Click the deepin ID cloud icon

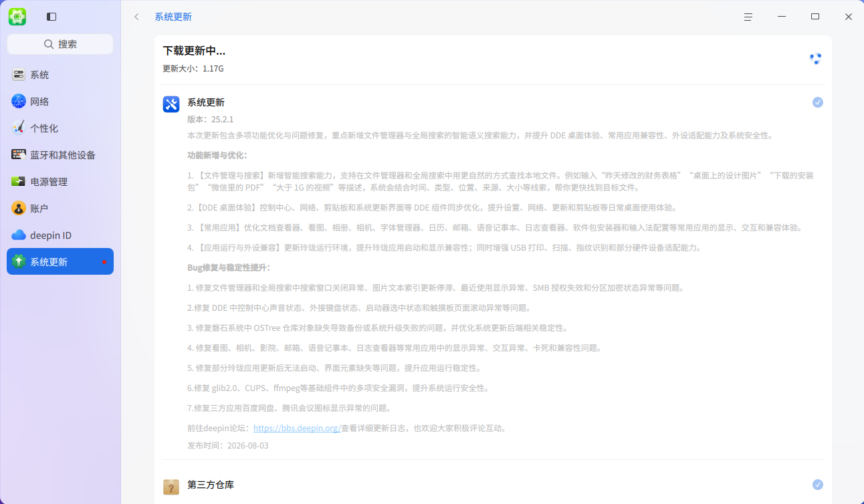[x=19, y=235]
